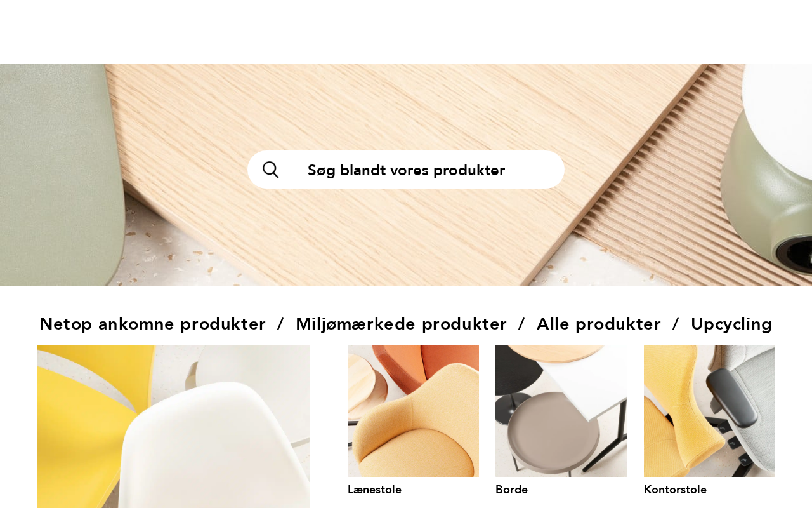Open the large yellow and white chairs image

(x=173, y=427)
